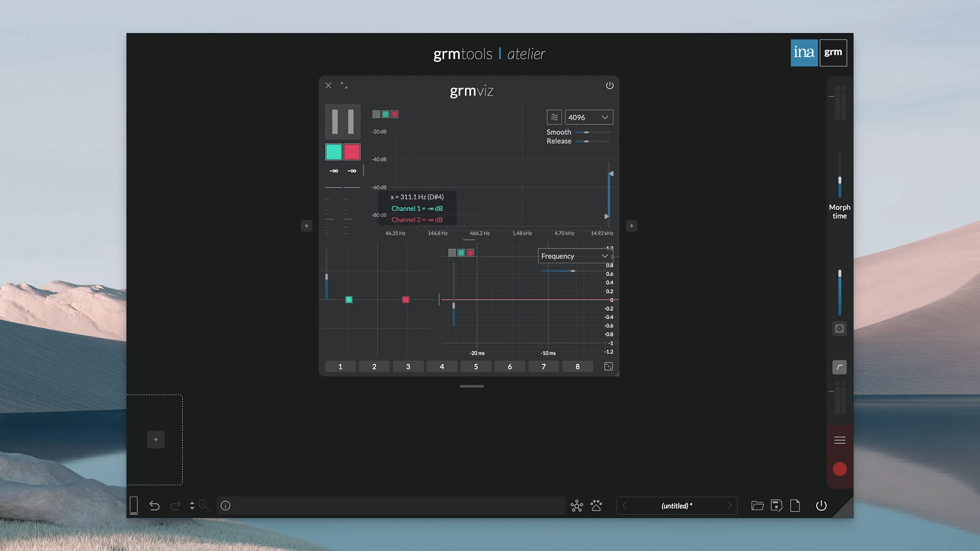
Task: Open the 4096 FFT size dropdown
Action: point(588,117)
